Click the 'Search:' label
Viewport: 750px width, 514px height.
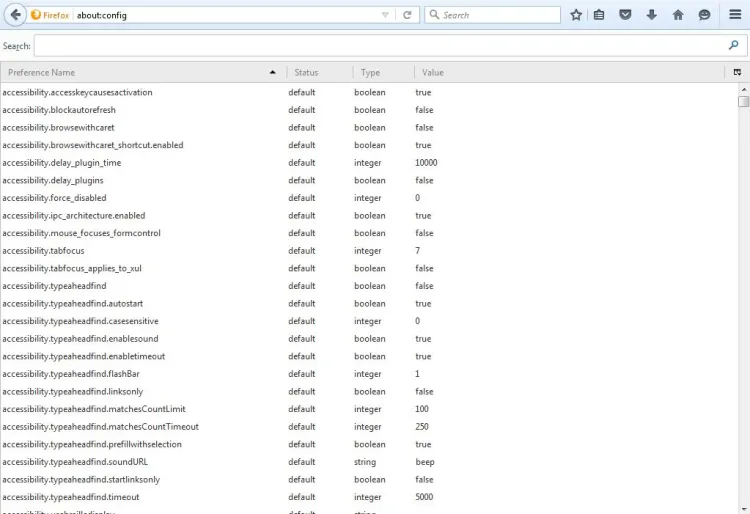coord(16,46)
